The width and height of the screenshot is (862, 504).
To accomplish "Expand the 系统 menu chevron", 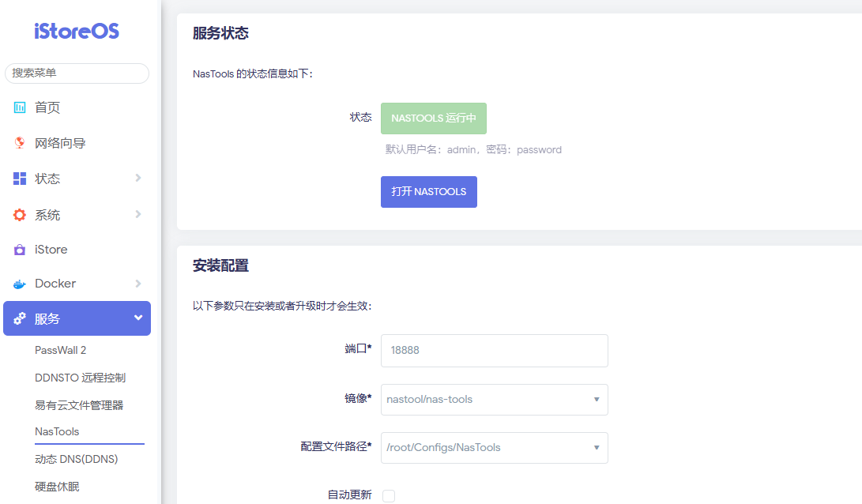I will 138,214.
